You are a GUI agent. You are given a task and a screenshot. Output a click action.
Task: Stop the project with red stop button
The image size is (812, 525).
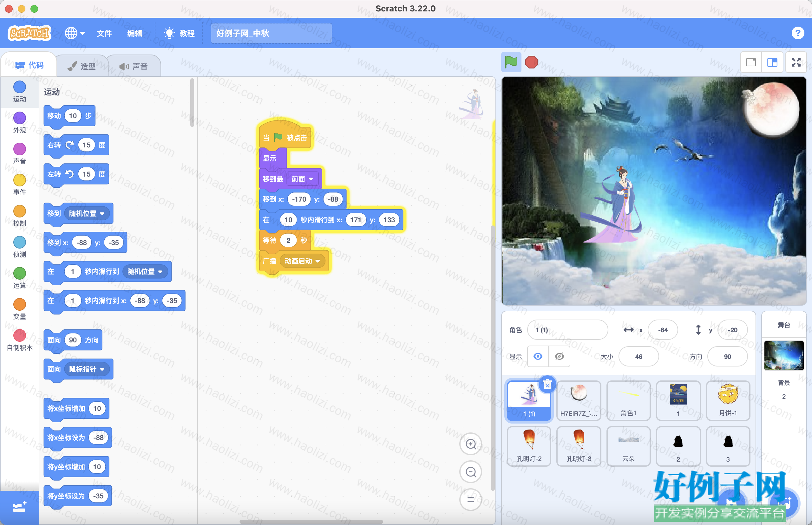pos(531,62)
